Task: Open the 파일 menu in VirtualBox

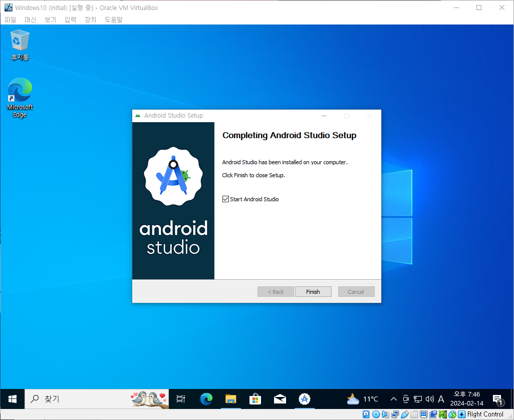Action: 10,20
